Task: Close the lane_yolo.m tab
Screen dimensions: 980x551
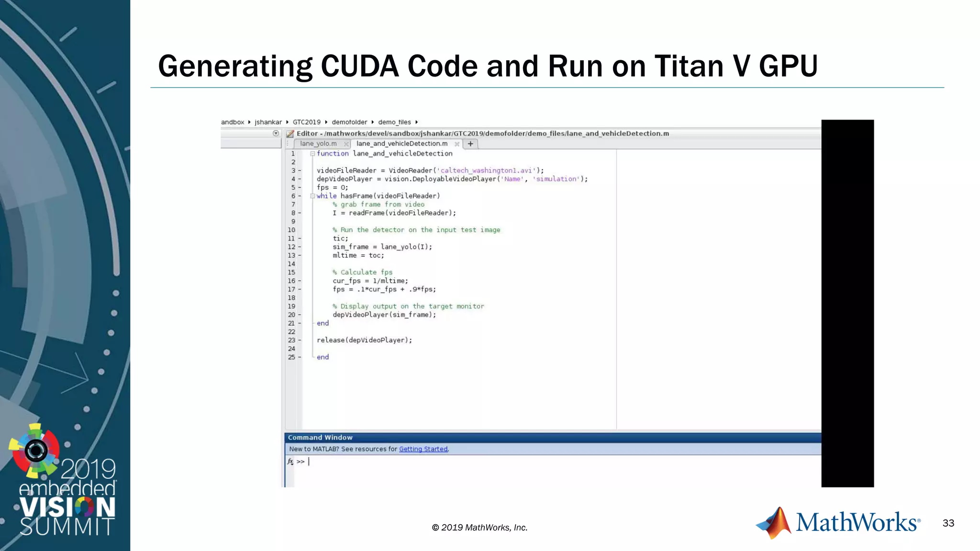Action: pos(346,144)
